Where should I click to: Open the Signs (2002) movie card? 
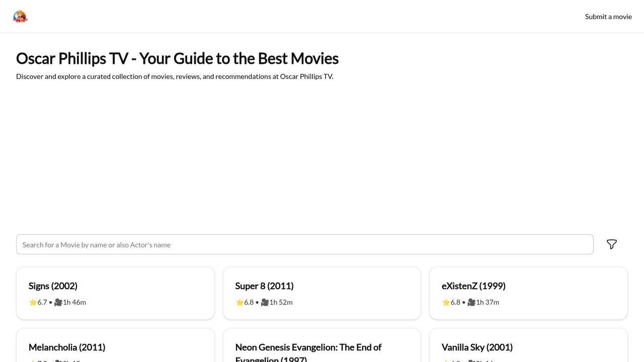(x=115, y=293)
